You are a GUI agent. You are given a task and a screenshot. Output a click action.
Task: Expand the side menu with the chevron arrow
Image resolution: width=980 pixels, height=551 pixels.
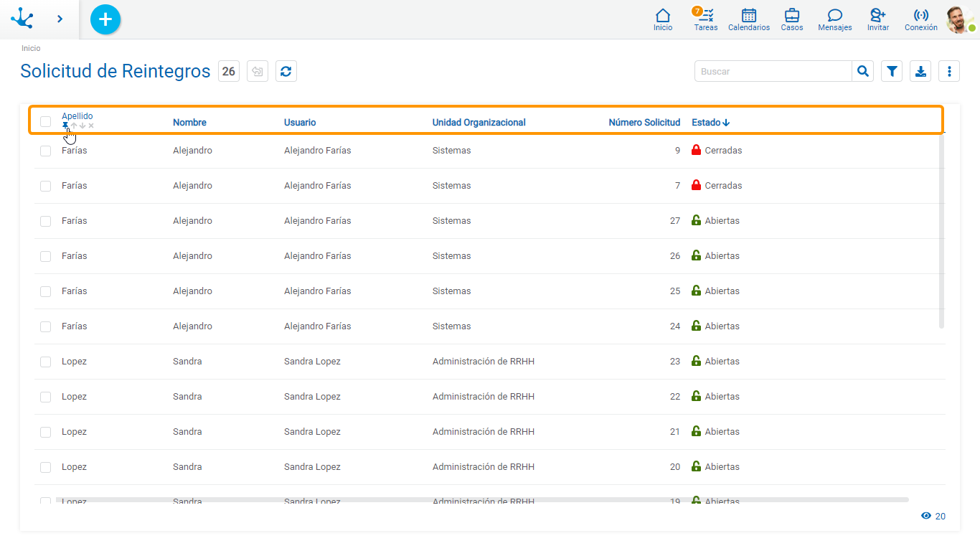pos(60,19)
